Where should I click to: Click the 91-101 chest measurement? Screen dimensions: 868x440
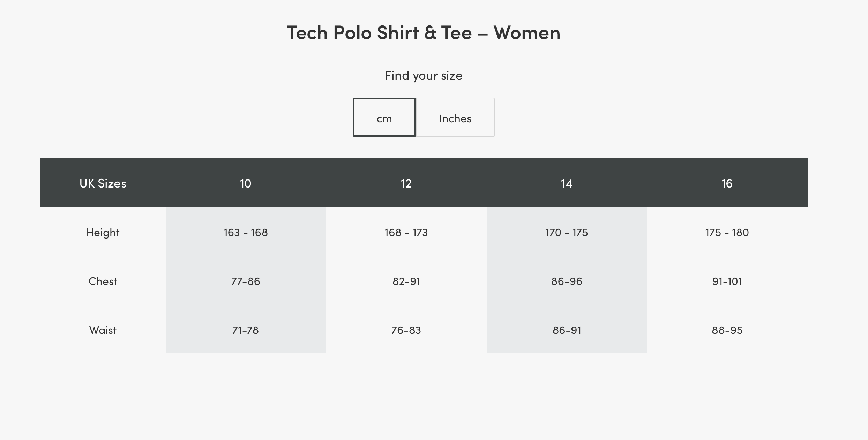728,281
